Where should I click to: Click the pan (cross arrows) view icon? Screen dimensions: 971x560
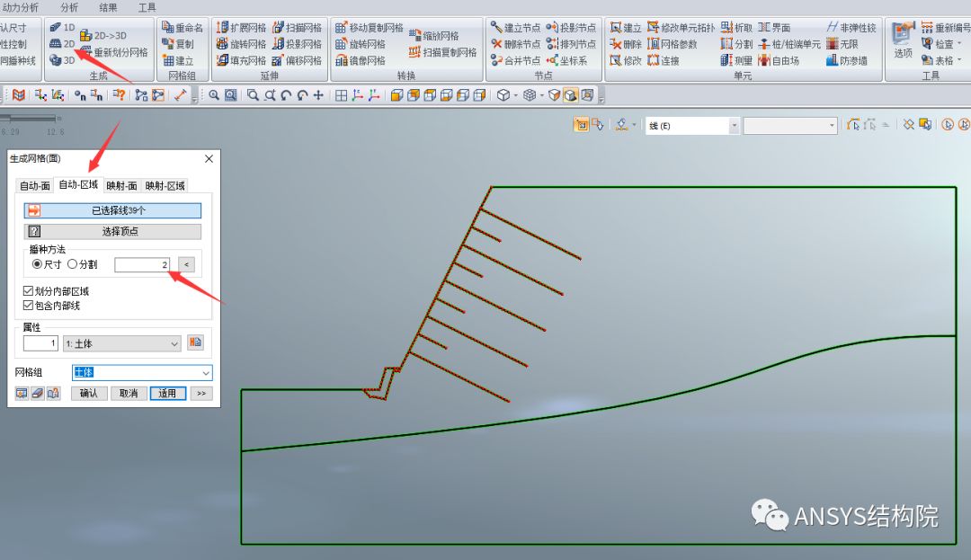[318, 95]
